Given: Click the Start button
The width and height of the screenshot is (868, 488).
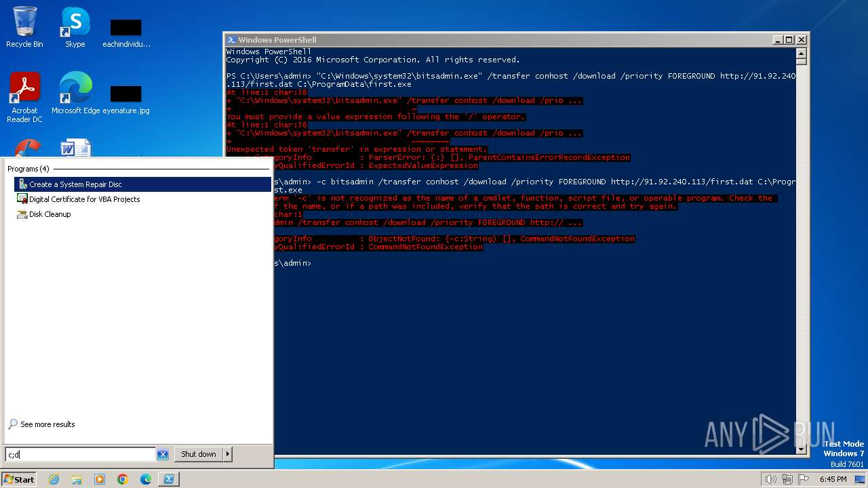Looking at the screenshot, I should coord(19,479).
